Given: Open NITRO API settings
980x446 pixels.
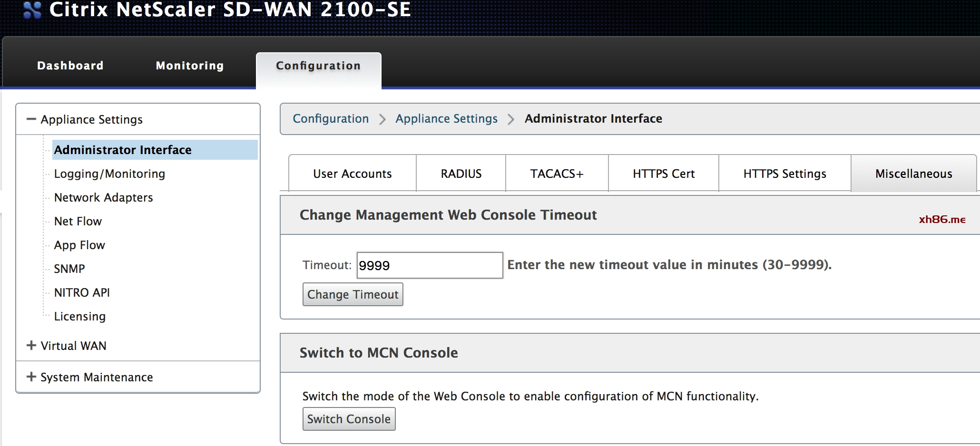Looking at the screenshot, I should [82, 292].
